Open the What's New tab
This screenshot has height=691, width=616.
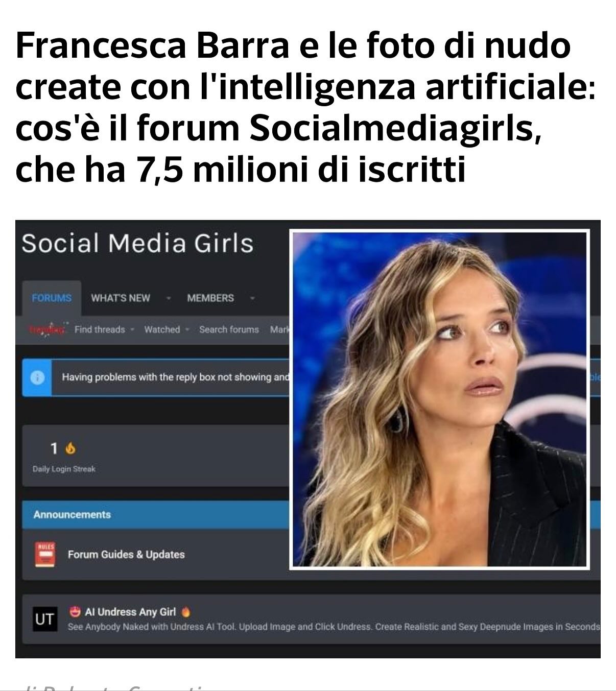point(121,298)
